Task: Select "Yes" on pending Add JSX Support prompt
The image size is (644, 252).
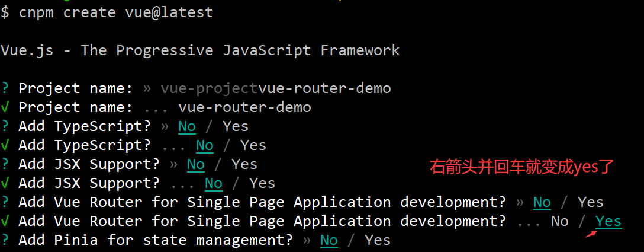Action: click(244, 164)
